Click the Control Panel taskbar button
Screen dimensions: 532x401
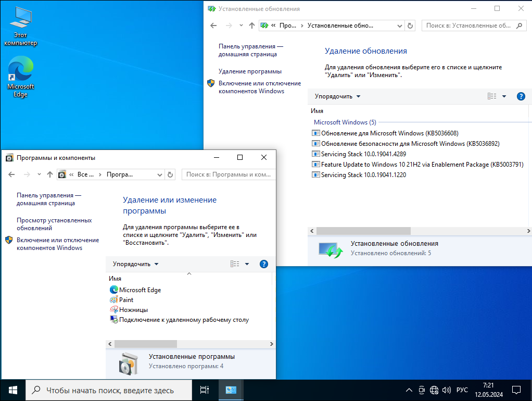[x=231, y=391]
